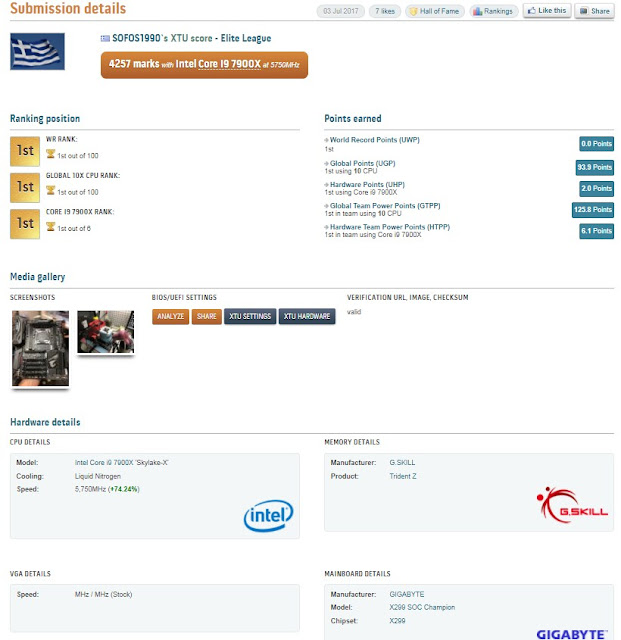This screenshot has width=621, height=640.
Task: Click the GIGABYTE manufacturer value
Action: pyautogui.click(x=407, y=594)
